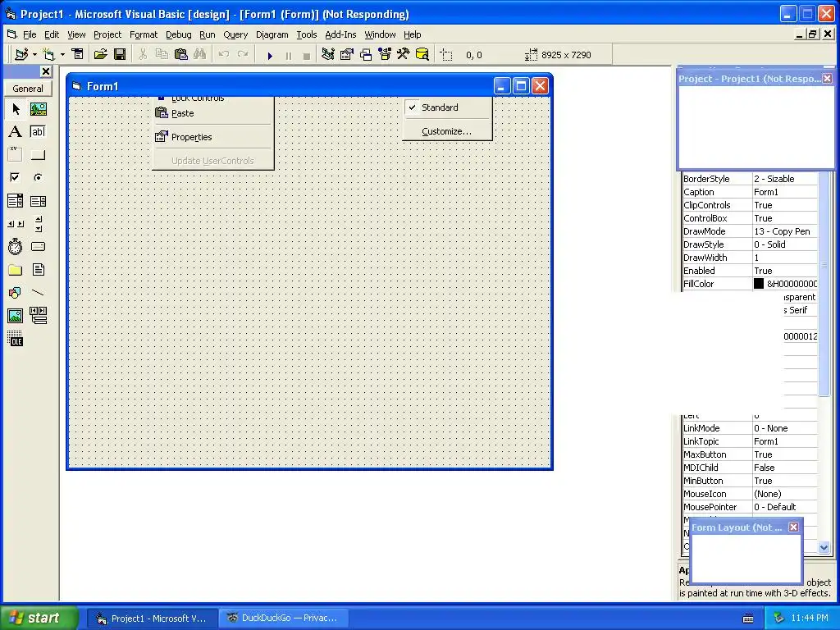This screenshot has width=840, height=630.
Task: Choose the DirListBox folder control
Action: [16, 269]
